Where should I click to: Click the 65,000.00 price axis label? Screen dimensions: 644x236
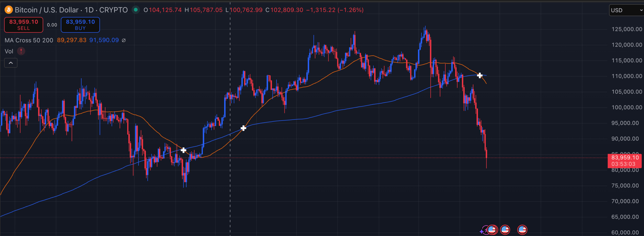[625, 217]
